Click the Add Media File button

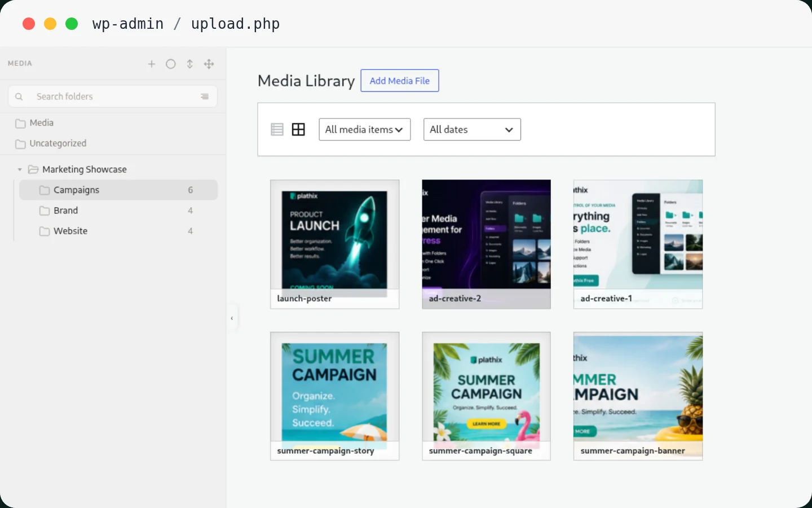coord(400,81)
